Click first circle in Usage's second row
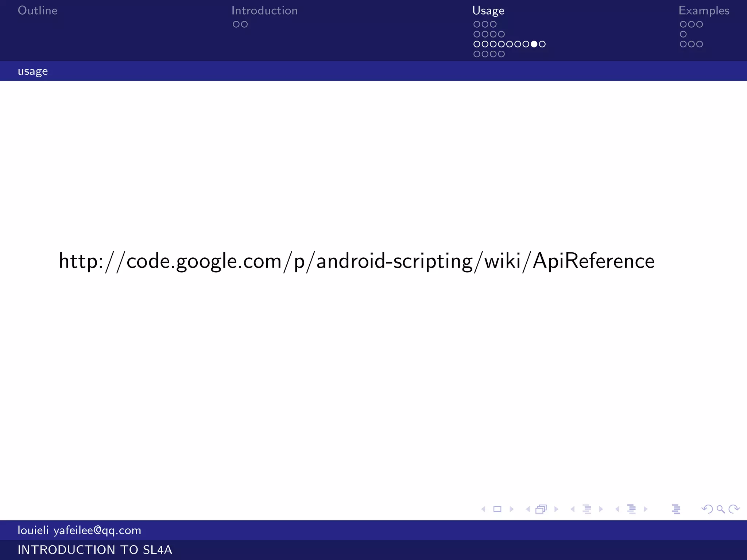This screenshot has height=560, width=747. pos(477,34)
